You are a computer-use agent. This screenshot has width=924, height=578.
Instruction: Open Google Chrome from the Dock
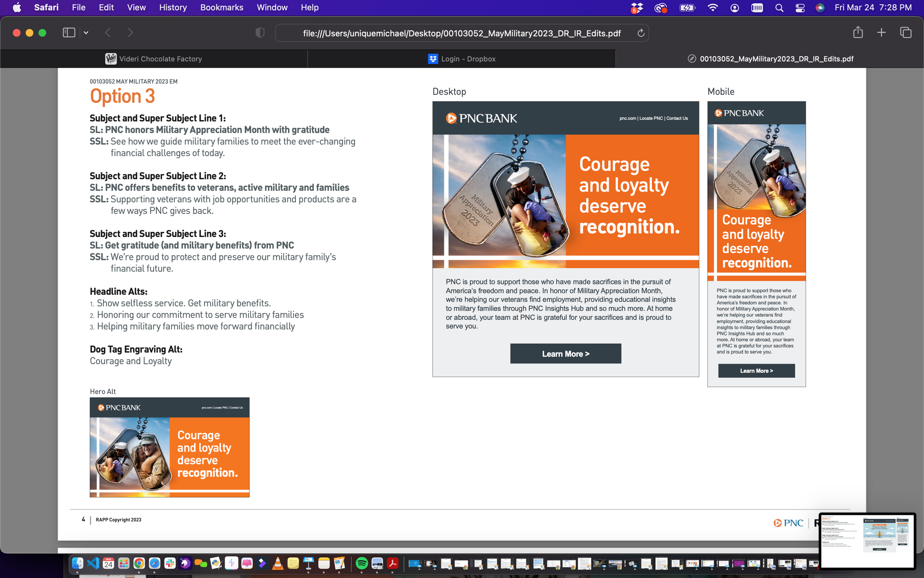click(139, 563)
